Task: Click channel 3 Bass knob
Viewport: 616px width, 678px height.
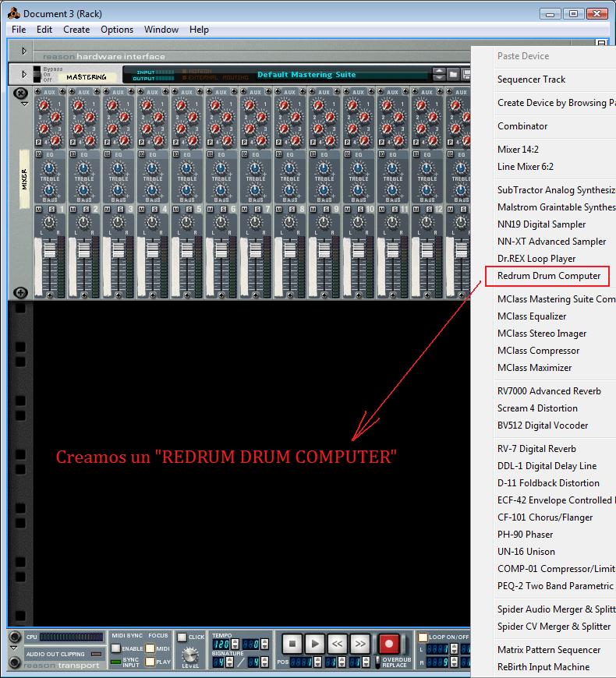Action: click(x=118, y=190)
